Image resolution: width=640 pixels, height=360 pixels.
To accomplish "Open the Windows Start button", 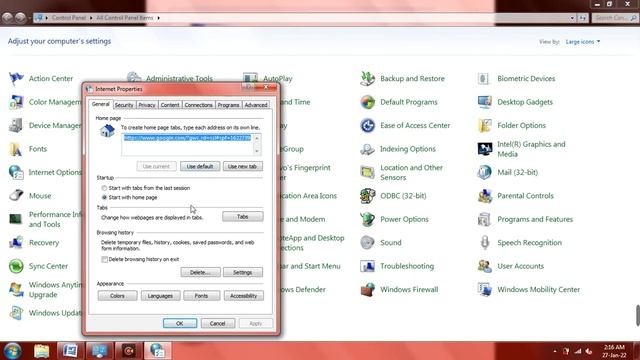I will (x=12, y=351).
